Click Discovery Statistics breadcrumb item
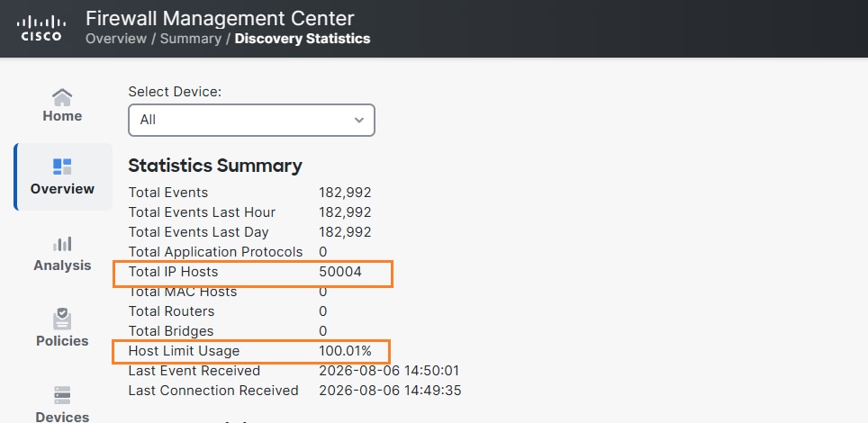This screenshot has width=868, height=423. tap(303, 39)
